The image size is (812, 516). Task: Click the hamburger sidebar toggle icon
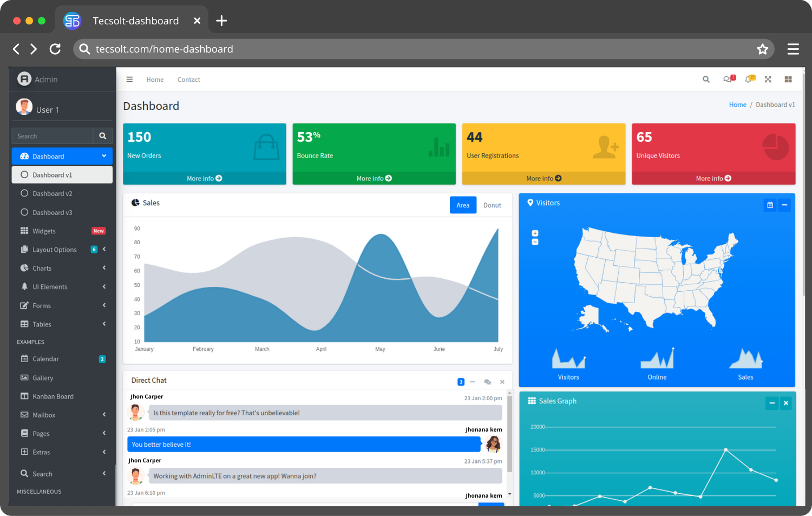pos(129,79)
